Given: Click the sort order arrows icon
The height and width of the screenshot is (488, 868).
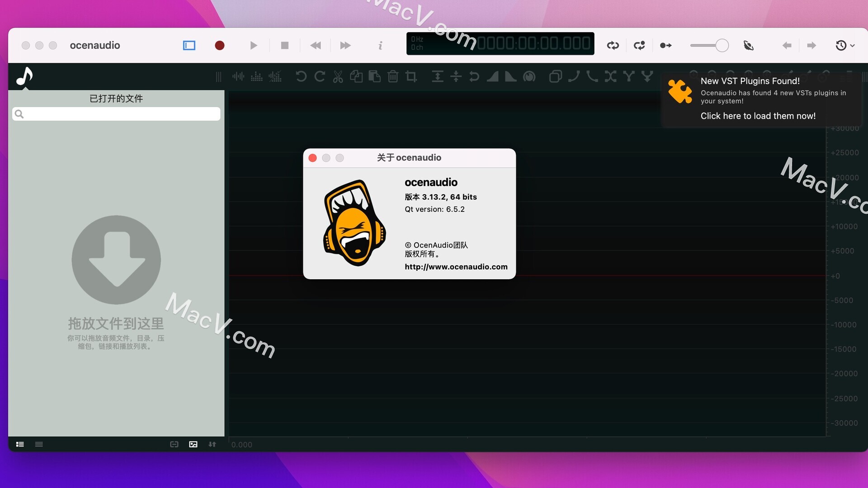Looking at the screenshot, I should [x=212, y=444].
